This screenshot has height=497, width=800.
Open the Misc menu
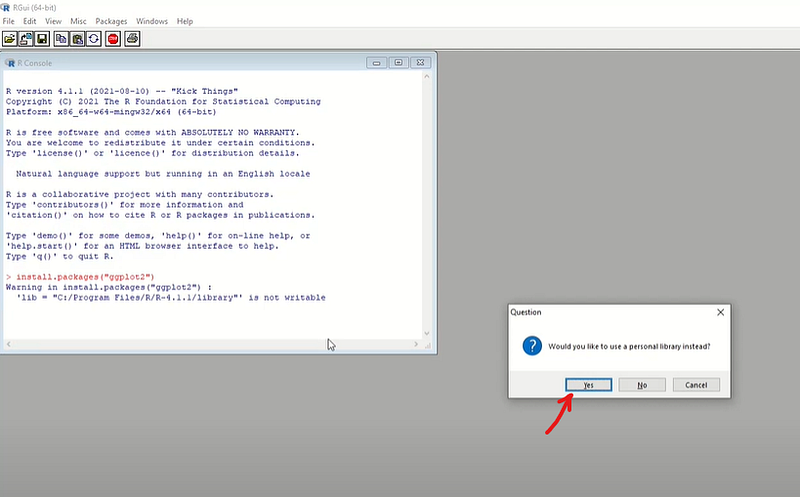tap(78, 21)
